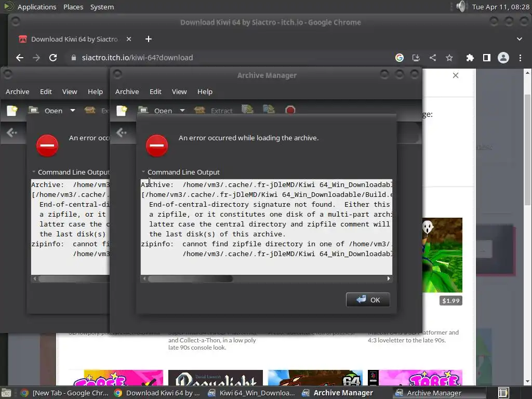
Task: Click Open button in front Archive Manager toolbar
Action: coord(155,110)
